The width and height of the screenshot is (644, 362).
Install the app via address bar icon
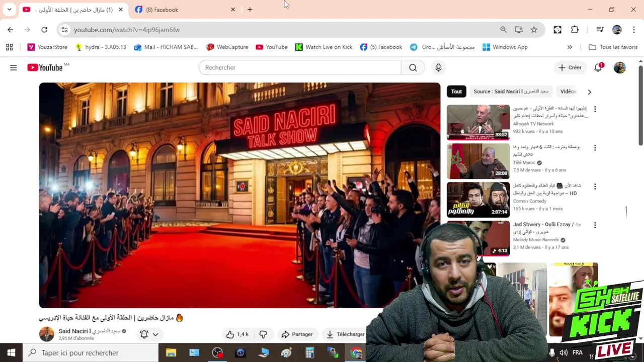pyautogui.click(x=519, y=30)
